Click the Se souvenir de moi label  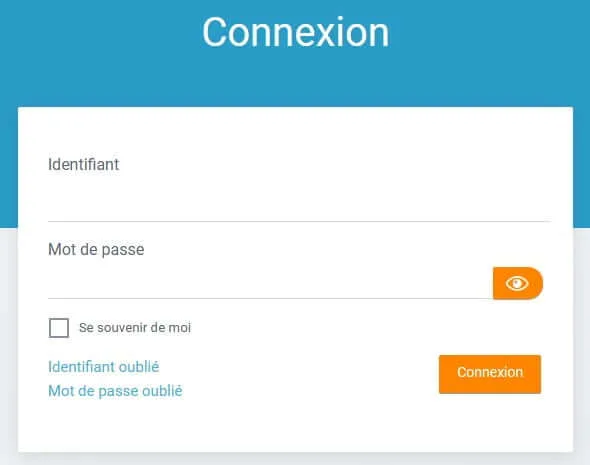pos(135,328)
